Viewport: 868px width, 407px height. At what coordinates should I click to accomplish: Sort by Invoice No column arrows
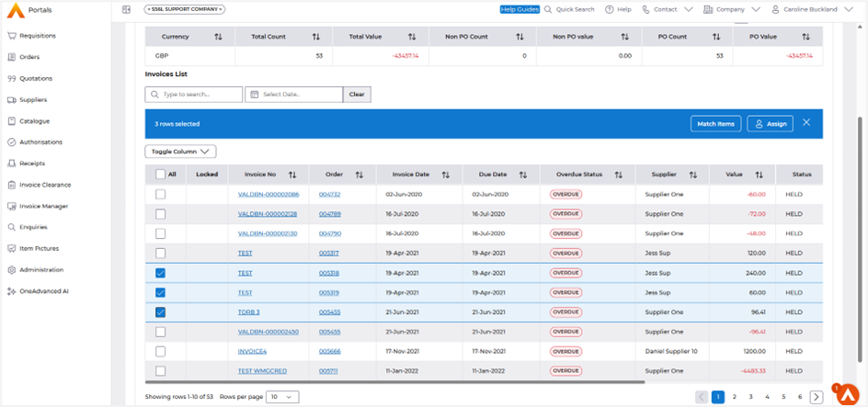click(x=292, y=175)
